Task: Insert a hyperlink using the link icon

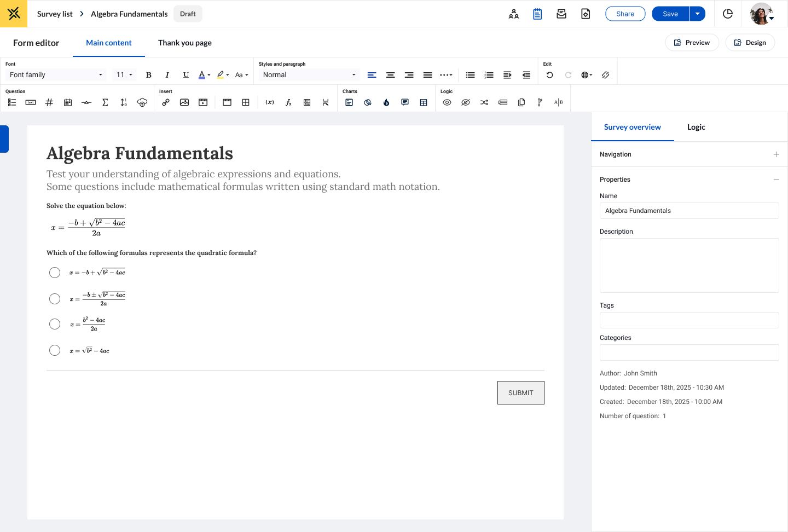Action: (x=166, y=102)
